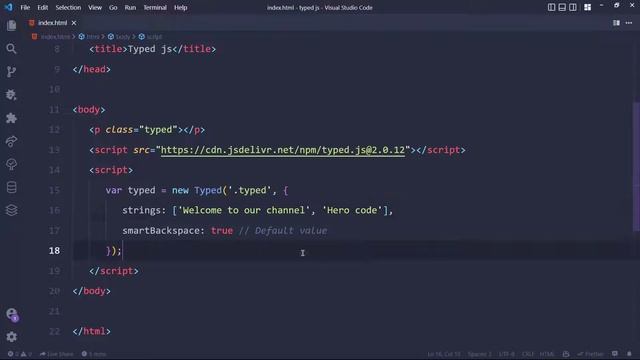This screenshot has width=640, height=360.
Task: Click line and column indicator in status bar
Action: pyautogui.click(x=444, y=354)
